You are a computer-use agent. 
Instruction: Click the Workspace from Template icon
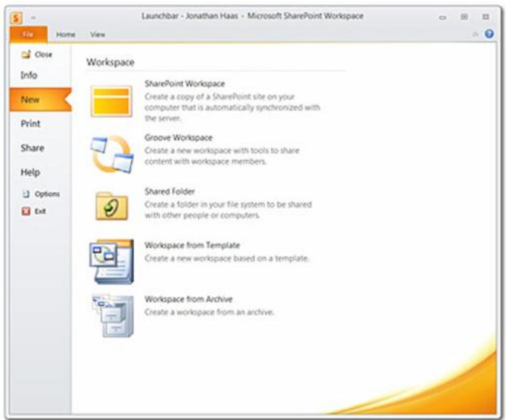[111, 262]
